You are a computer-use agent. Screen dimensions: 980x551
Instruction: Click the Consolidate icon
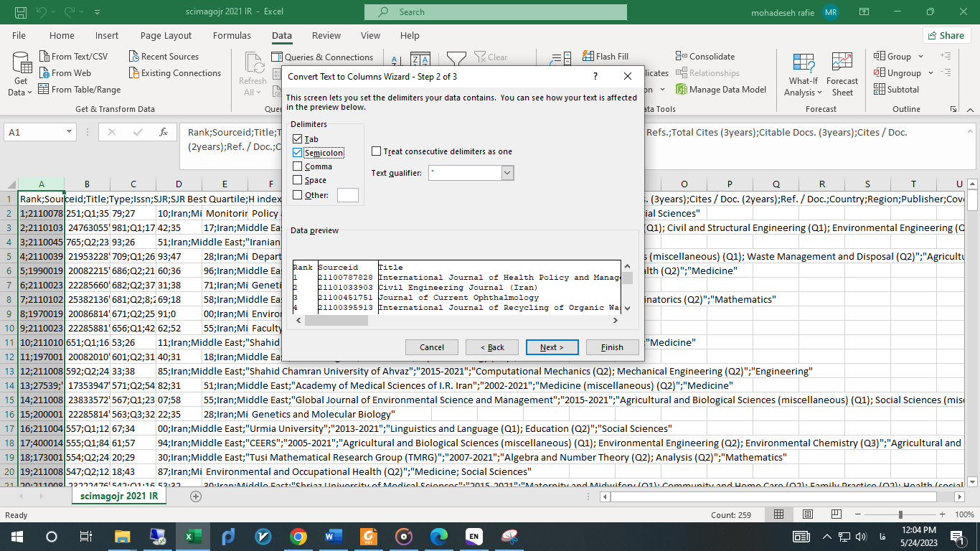[x=682, y=57]
